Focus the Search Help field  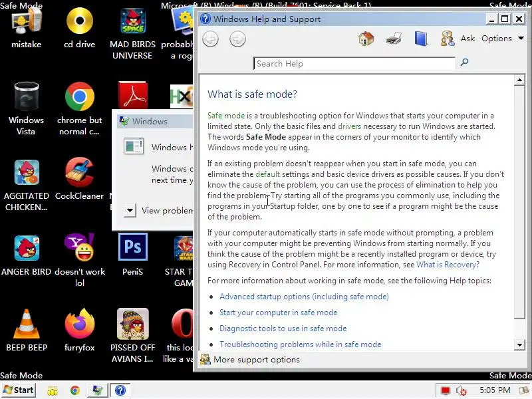pyautogui.click(x=354, y=63)
